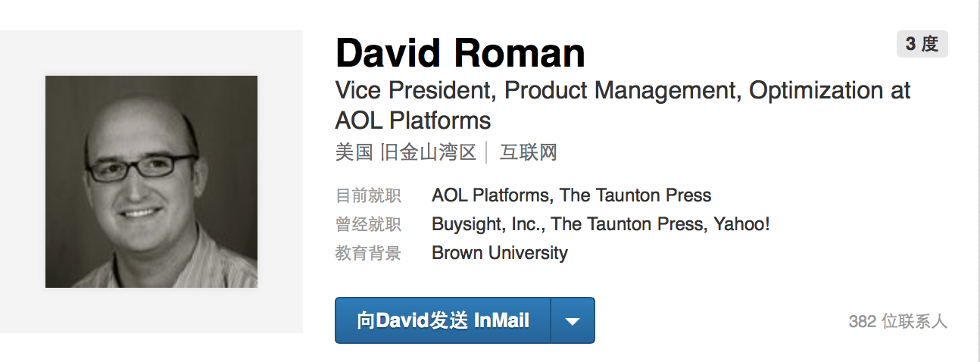Click the 向David发送 InMail button
The width and height of the screenshot is (980, 362).
[443, 320]
